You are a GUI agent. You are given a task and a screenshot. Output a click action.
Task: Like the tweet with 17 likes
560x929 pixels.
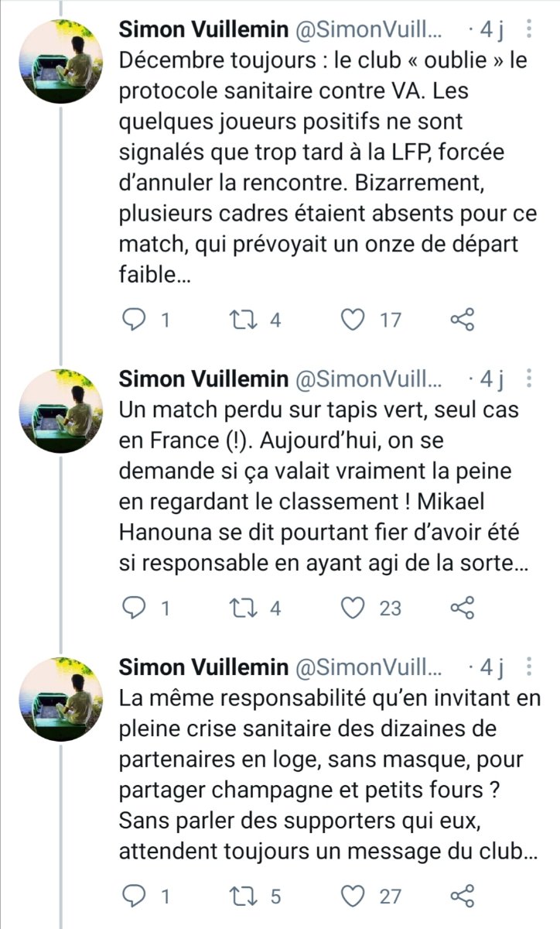(x=354, y=320)
